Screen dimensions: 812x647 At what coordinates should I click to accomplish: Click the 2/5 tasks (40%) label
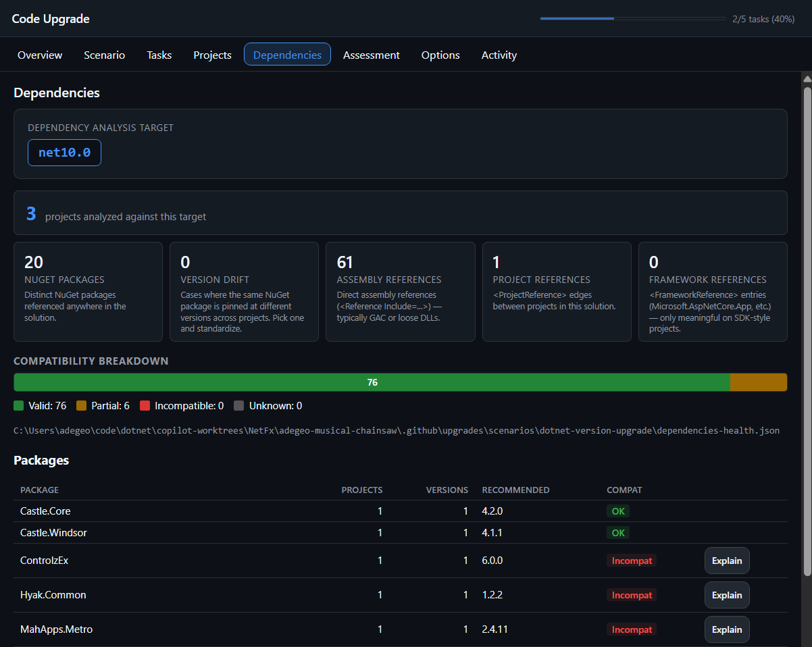[763, 19]
